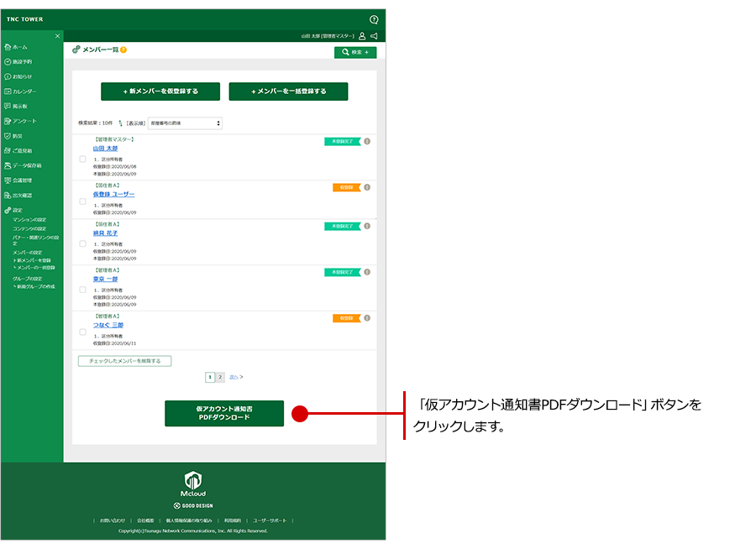756x549 pixels.
Task: Select the checkbox for 網良 花子
Action: point(82,243)
